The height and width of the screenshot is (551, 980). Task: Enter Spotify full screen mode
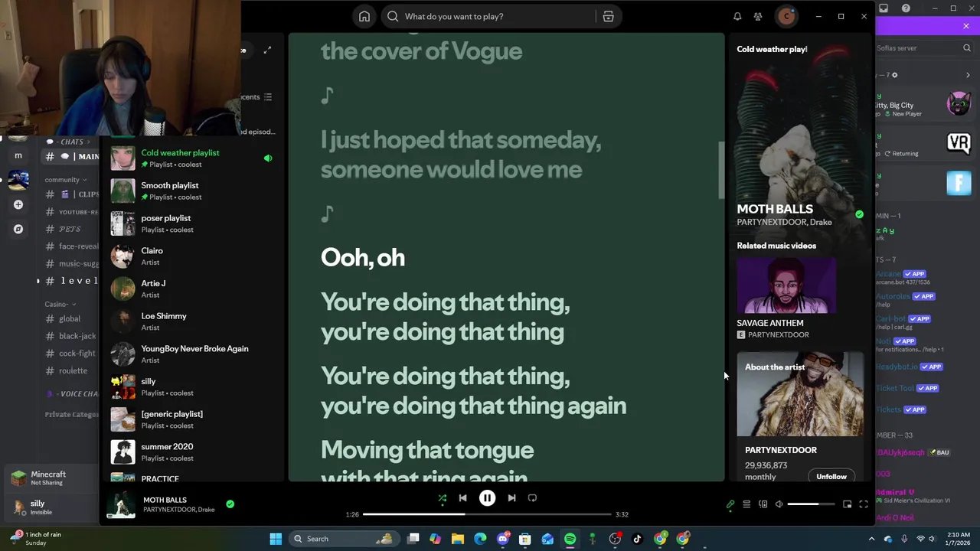(863, 504)
